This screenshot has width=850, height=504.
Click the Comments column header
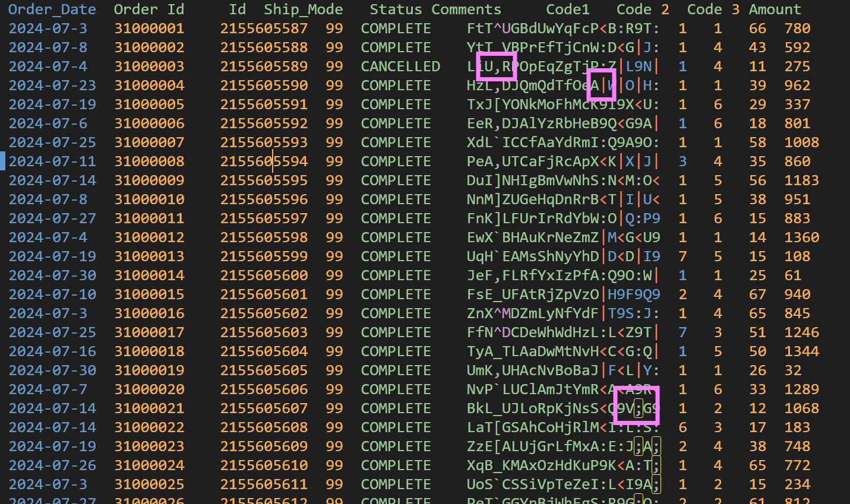pyautogui.click(x=466, y=9)
